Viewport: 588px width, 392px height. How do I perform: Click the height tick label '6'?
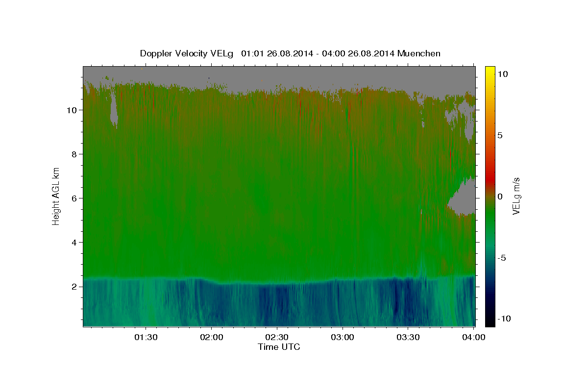75,198
